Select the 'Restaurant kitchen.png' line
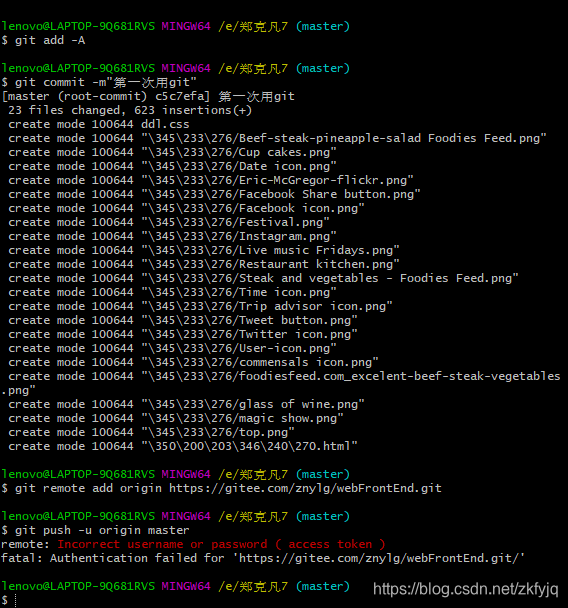Screen dimensions: 568x608 click(204, 264)
